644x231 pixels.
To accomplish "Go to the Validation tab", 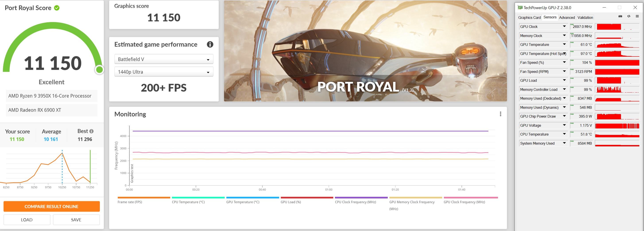I will point(585,17).
